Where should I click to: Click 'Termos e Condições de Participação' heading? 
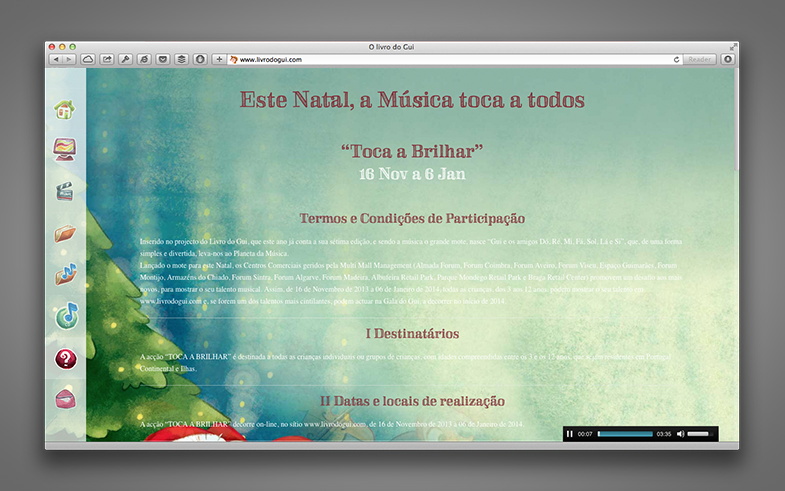click(x=412, y=219)
